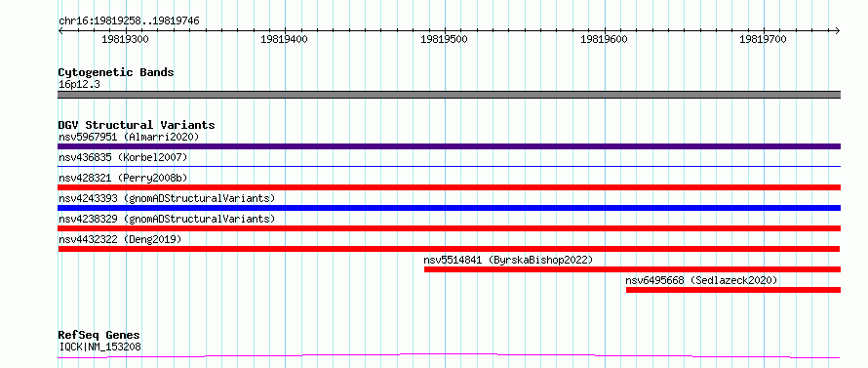
Task: Click the 16p12.3 band label
Action: [79, 85]
